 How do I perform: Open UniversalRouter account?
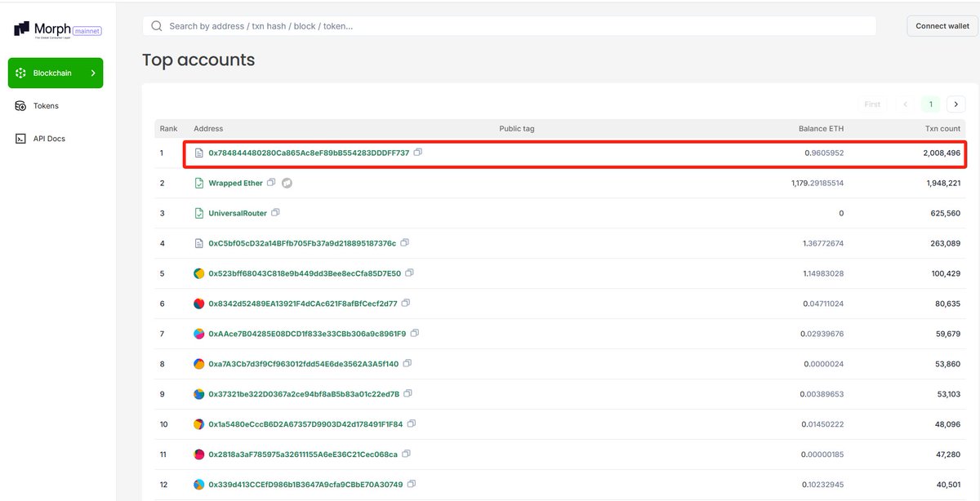pos(238,213)
